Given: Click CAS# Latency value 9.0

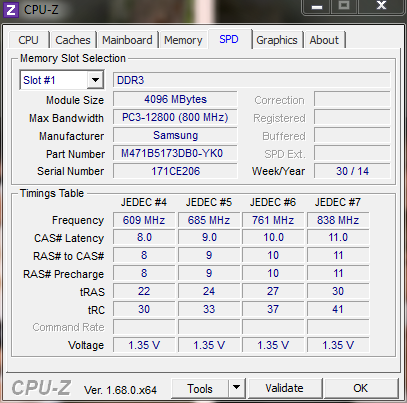Looking at the screenshot, I should (209, 238).
